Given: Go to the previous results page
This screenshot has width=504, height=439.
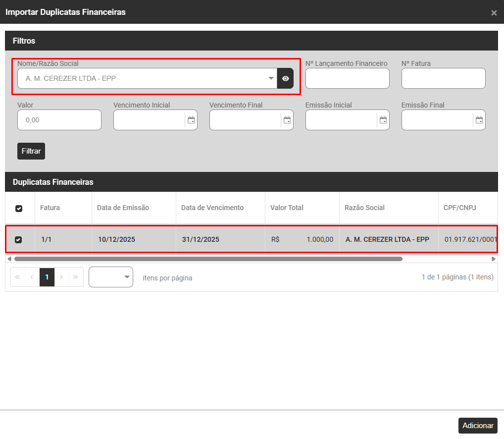Looking at the screenshot, I should 32,277.
